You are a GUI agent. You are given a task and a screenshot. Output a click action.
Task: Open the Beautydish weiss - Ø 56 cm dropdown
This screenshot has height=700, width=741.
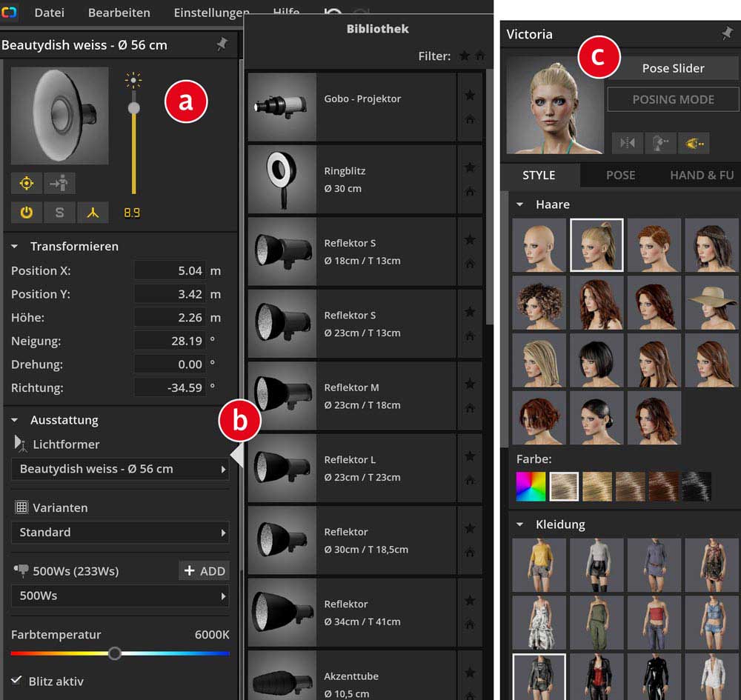(x=120, y=469)
